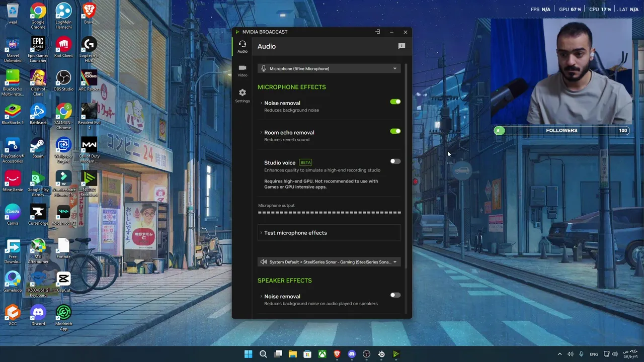Open Xbox app from the taskbar
644x362 pixels.
click(x=322, y=354)
